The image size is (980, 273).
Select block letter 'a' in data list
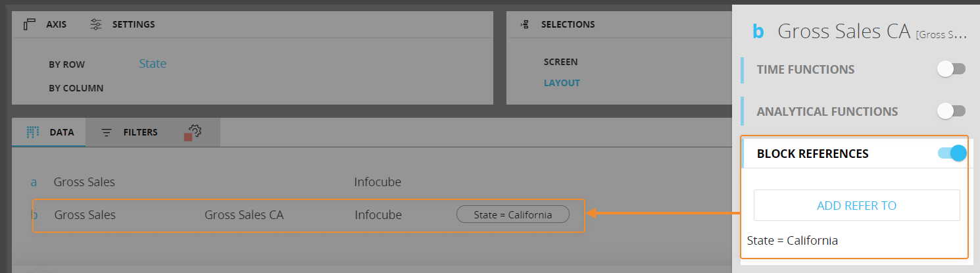[x=34, y=182]
